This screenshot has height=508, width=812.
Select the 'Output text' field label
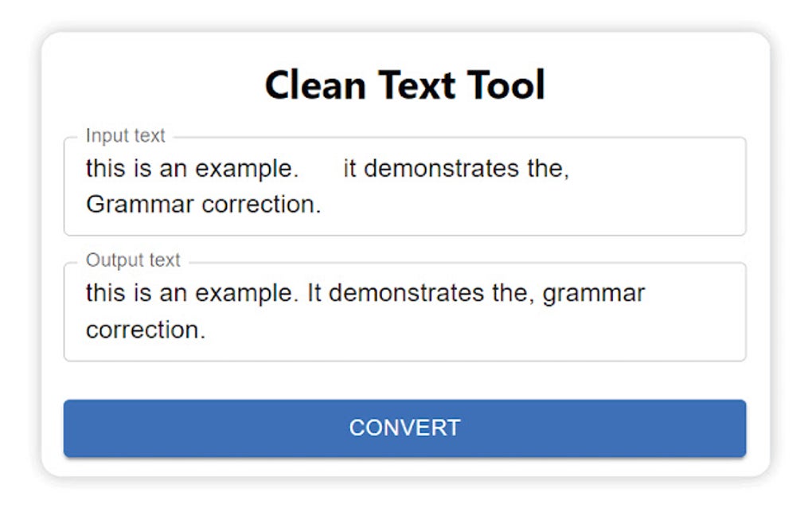(x=132, y=260)
